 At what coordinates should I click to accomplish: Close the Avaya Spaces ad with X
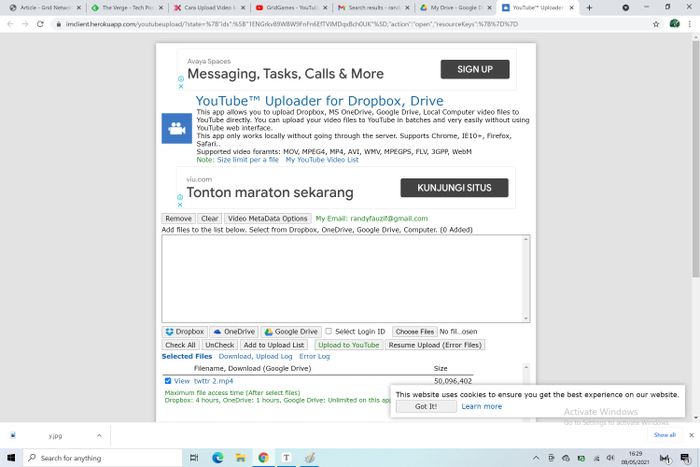click(x=181, y=86)
